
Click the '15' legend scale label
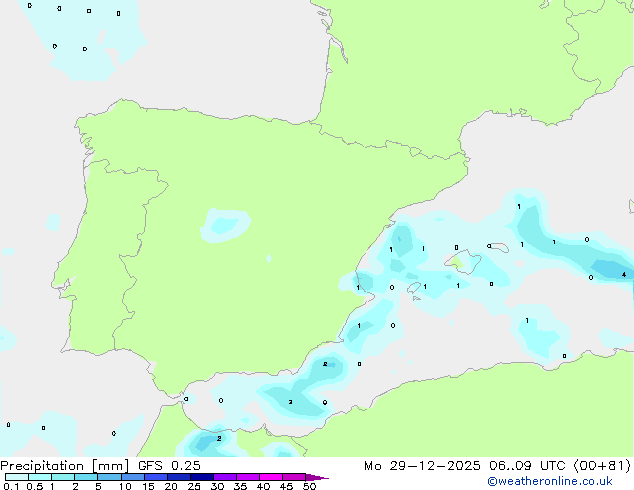pyautogui.click(x=148, y=486)
